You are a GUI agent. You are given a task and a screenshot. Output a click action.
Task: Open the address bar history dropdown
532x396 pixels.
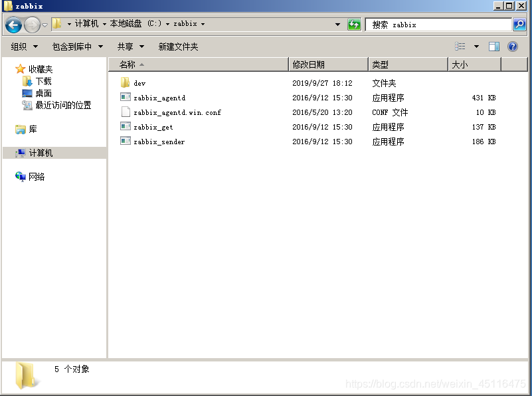[x=337, y=25]
